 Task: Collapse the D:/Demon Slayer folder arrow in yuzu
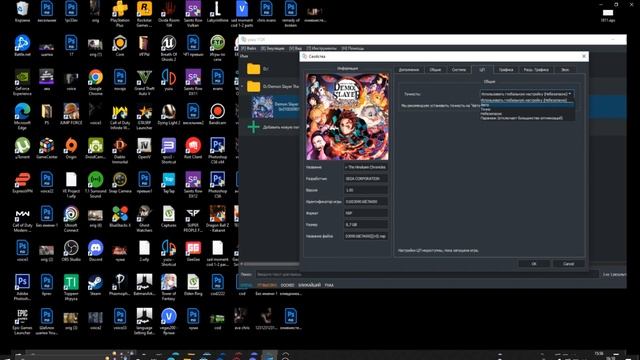(242, 87)
